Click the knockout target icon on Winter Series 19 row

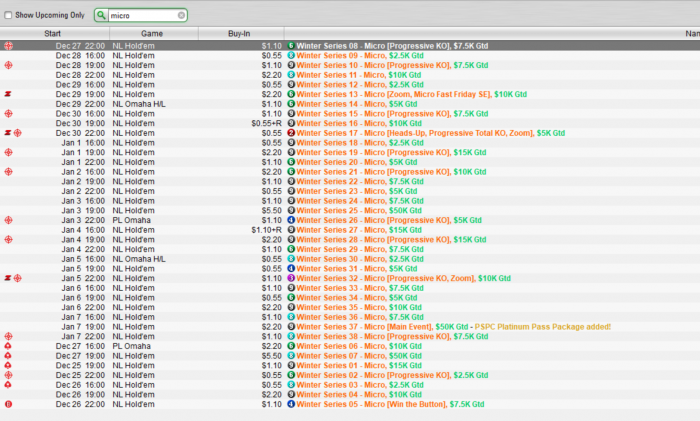[x=8, y=152]
